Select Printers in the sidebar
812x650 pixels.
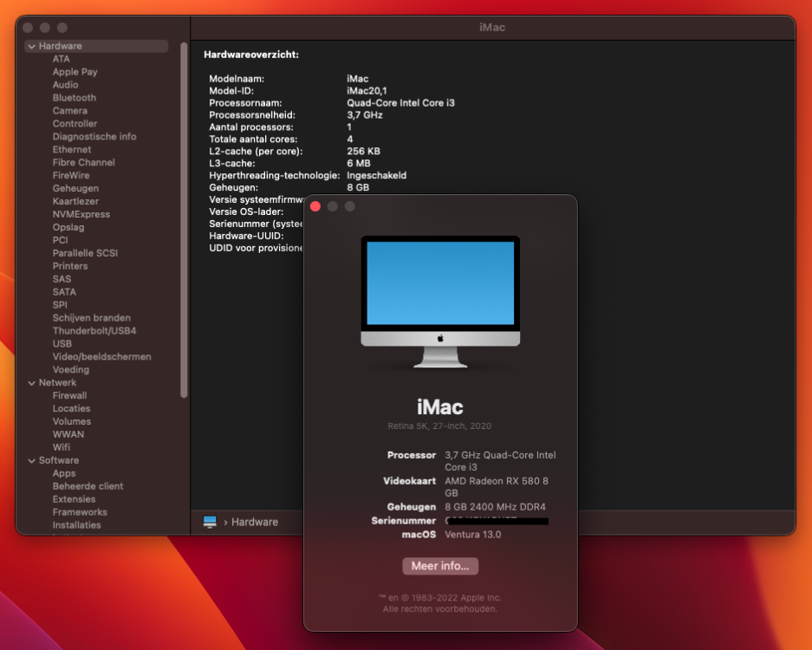[70, 266]
